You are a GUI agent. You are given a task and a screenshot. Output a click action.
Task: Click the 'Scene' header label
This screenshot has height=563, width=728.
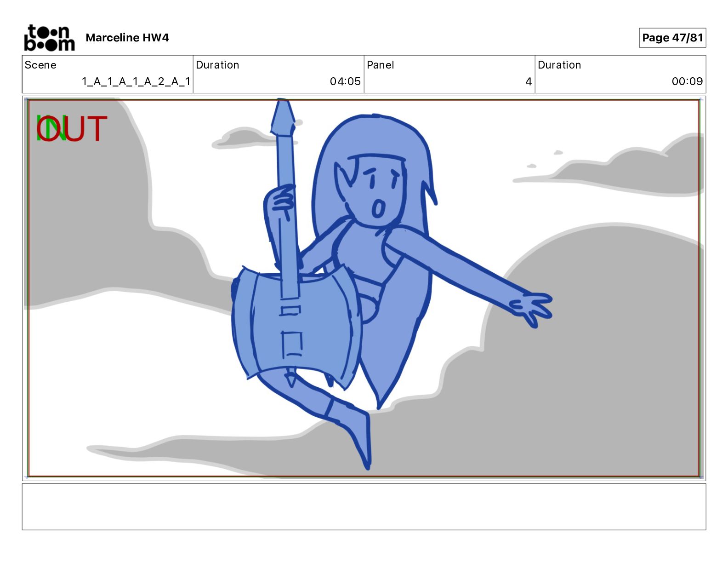40,65
